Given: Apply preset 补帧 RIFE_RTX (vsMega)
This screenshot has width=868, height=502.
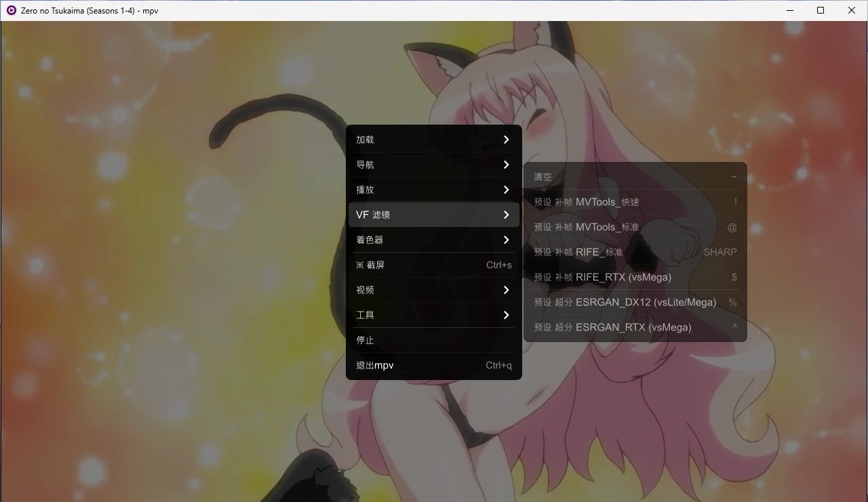Looking at the screenshot, I should click(635, 277).
